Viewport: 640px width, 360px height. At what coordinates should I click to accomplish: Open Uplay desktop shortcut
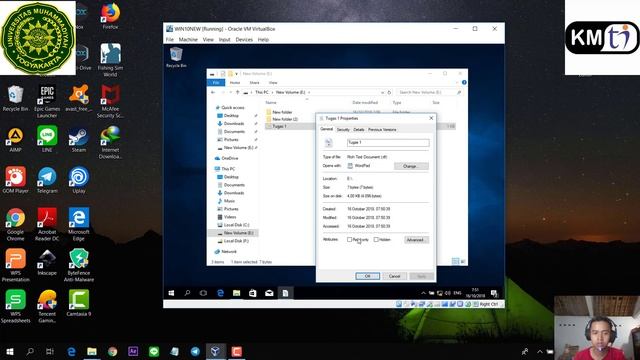click(x=79, y=180)
